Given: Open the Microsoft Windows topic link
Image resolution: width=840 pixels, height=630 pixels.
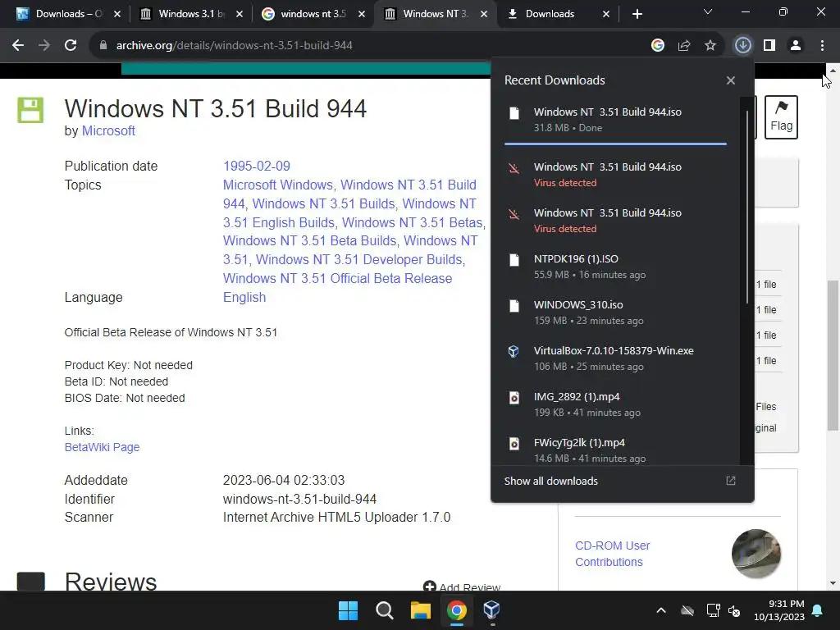Looking at the screenshot, I should click(x=278, y=185).
